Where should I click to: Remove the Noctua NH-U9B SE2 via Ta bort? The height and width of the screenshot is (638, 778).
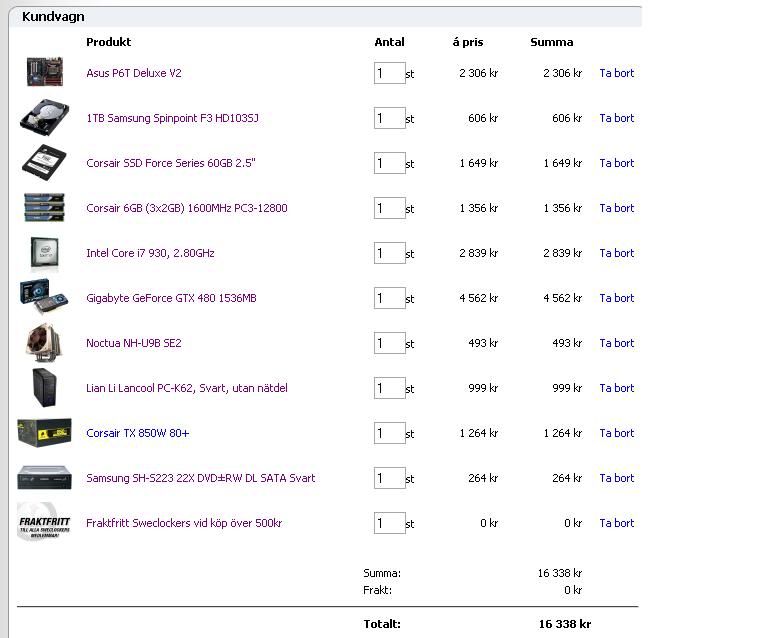[616, 343]
